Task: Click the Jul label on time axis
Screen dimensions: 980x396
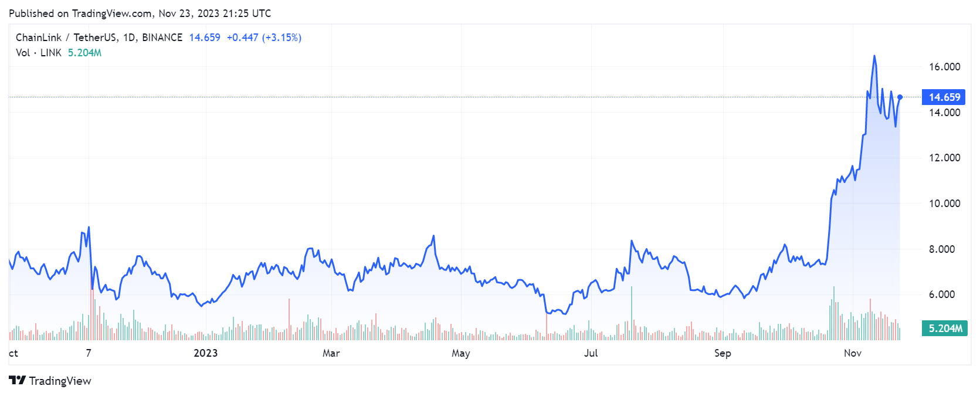Action: tap(591, 353)
